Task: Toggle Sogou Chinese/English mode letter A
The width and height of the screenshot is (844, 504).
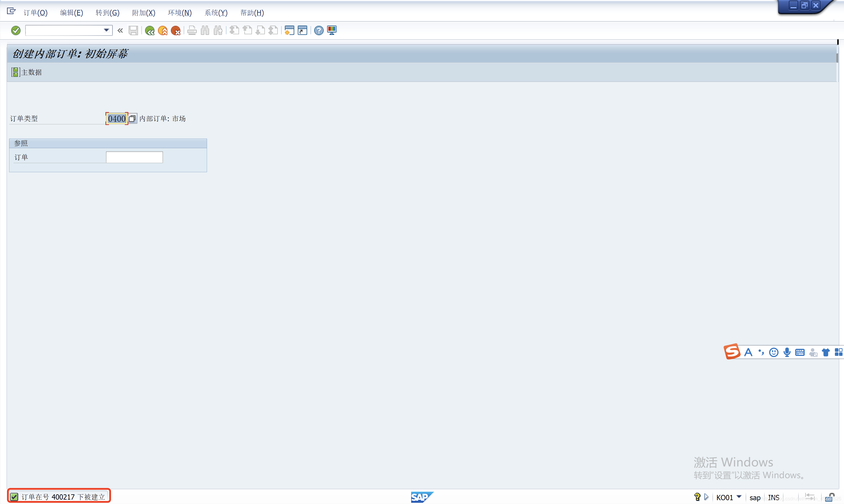Action: click(x=748, y=352)
